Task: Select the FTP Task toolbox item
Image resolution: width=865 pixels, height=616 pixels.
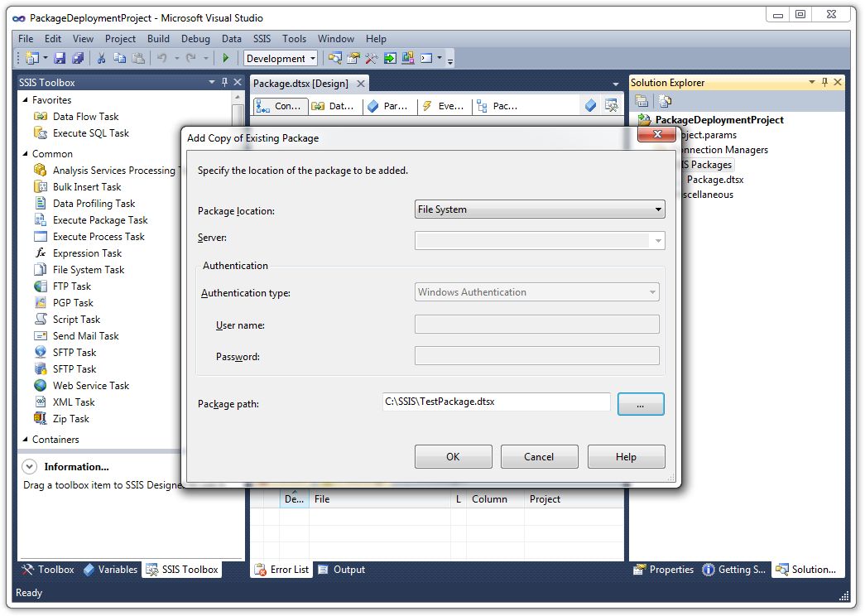Action: pos(72,286)
